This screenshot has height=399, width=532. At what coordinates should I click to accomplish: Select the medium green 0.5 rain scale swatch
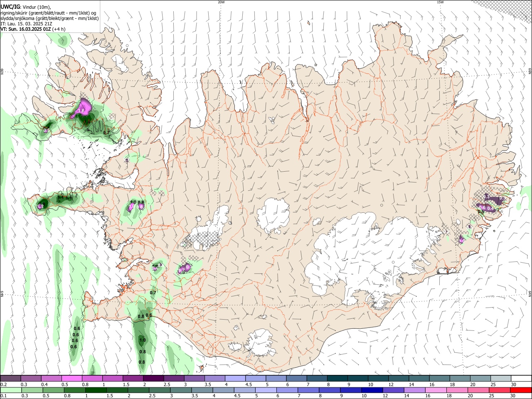pyautogui.click(x=53, y=390)
